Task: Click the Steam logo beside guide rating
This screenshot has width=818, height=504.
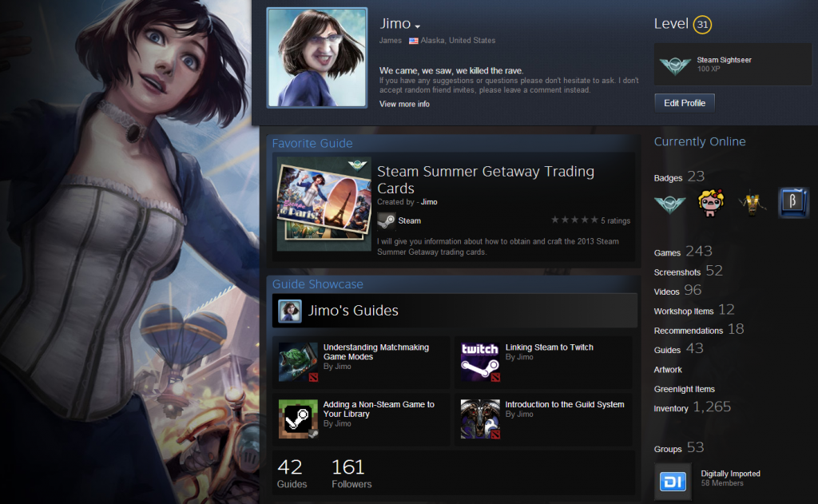Action: (x=387, y=221)
